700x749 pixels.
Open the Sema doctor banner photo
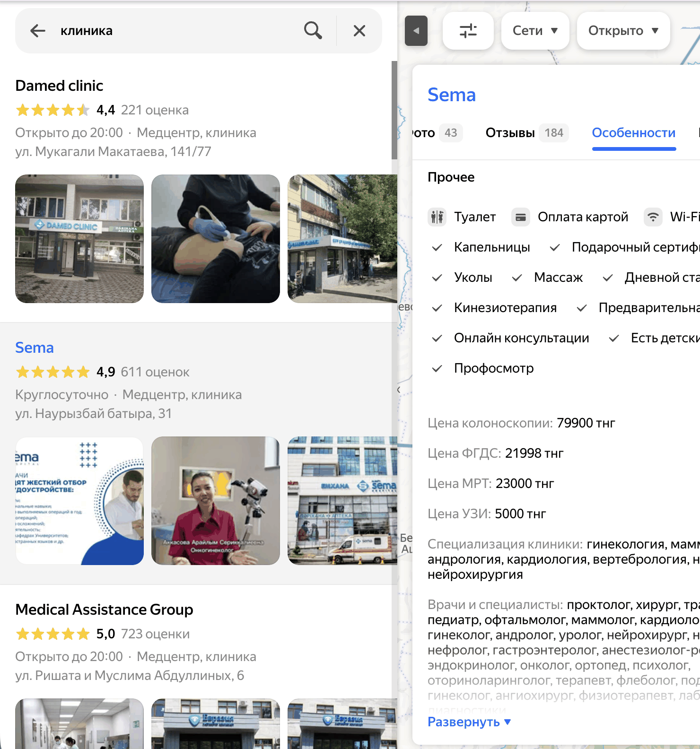(x=79, y=501)
